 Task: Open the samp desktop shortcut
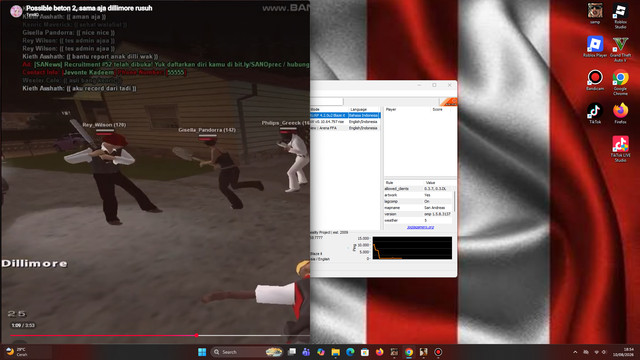tap(595, 13)
